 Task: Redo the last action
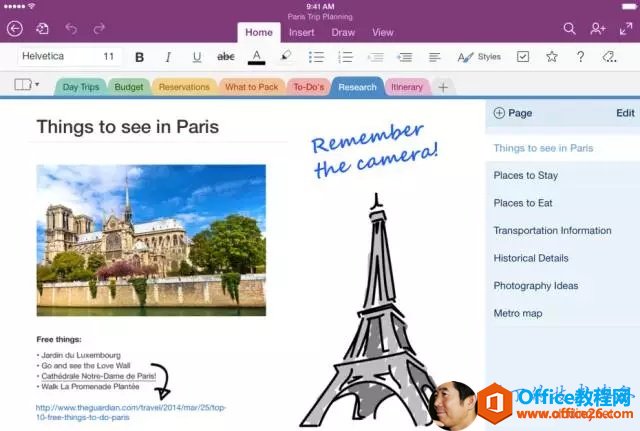[x=99, y=29]
